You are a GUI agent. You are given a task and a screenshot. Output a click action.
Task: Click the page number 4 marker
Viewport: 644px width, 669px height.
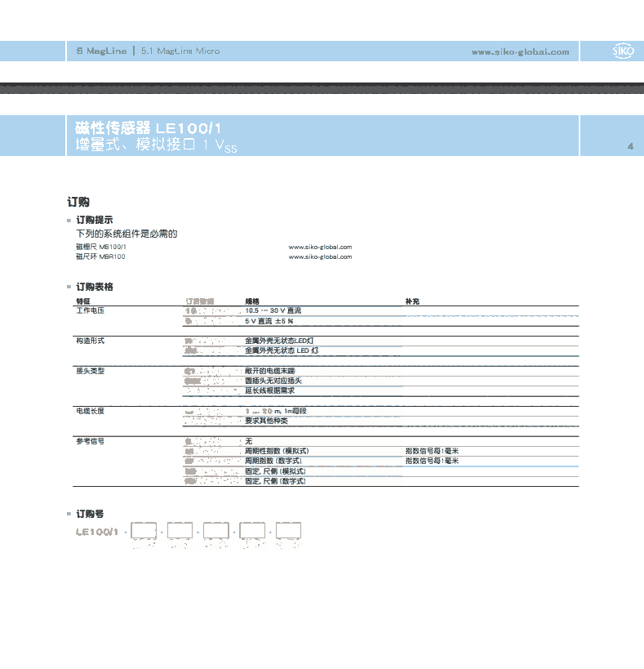coord(630,146)
